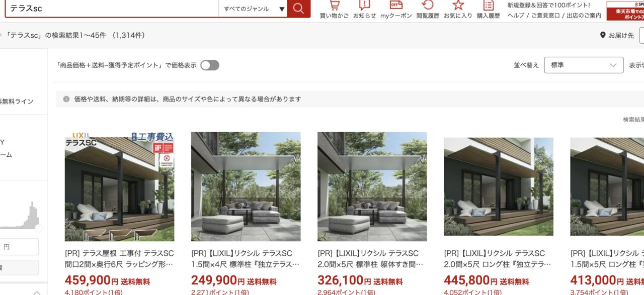Open お気に入り favorites star
The height and width of the screenshot is (295, 644).
tap(458, 10)
